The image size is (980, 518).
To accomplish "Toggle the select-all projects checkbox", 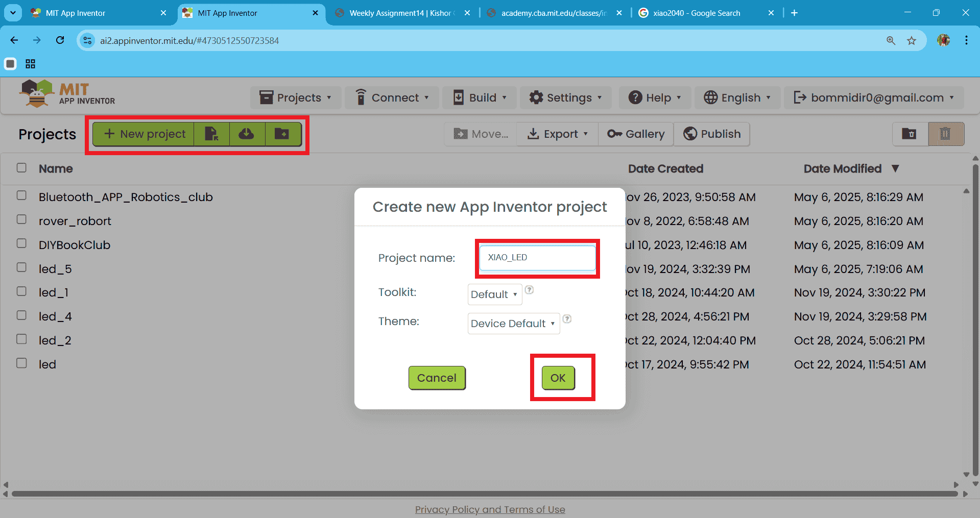I will click(x=21, y=168).
